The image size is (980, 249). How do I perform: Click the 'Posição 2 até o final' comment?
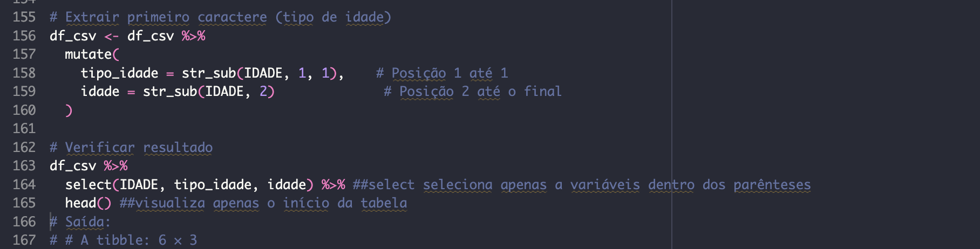coord(473,92)
